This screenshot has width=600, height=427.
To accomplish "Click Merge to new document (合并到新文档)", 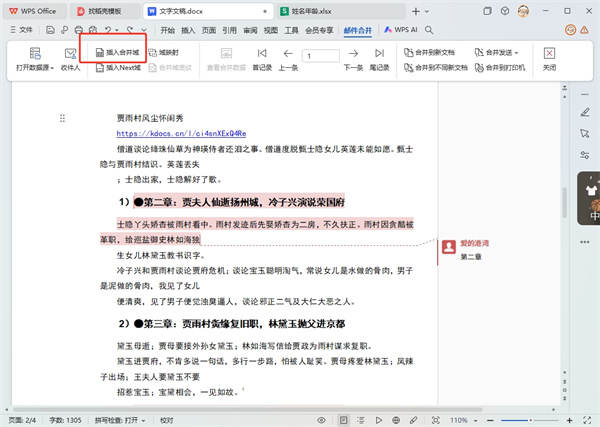I will coord(429,52).
